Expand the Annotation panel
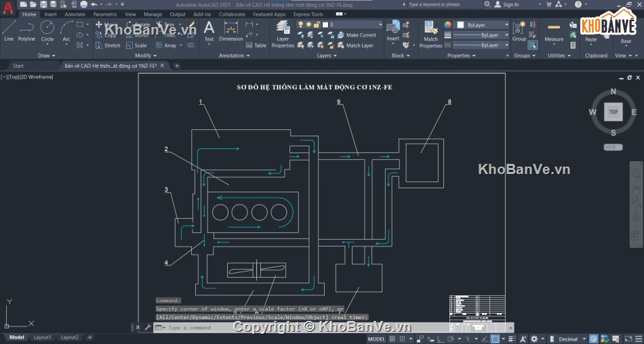 pos(234,56)
